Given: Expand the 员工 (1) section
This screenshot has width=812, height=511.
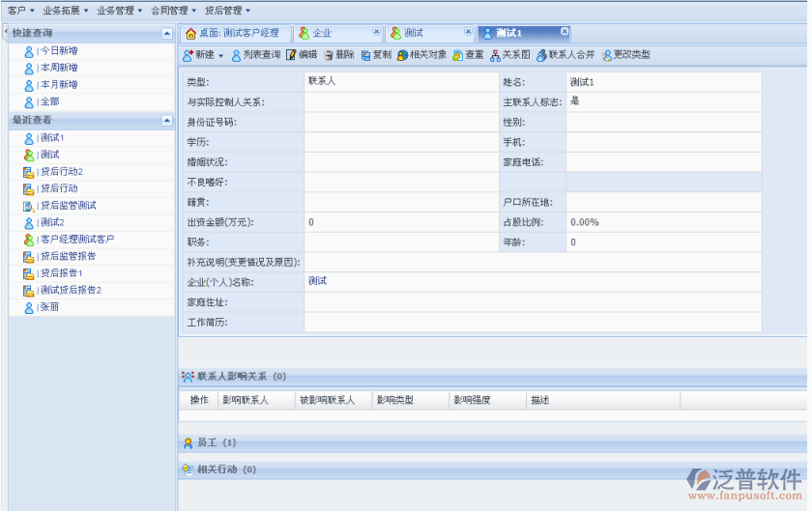Looking at the screenshot, I should tap(210, 442).
